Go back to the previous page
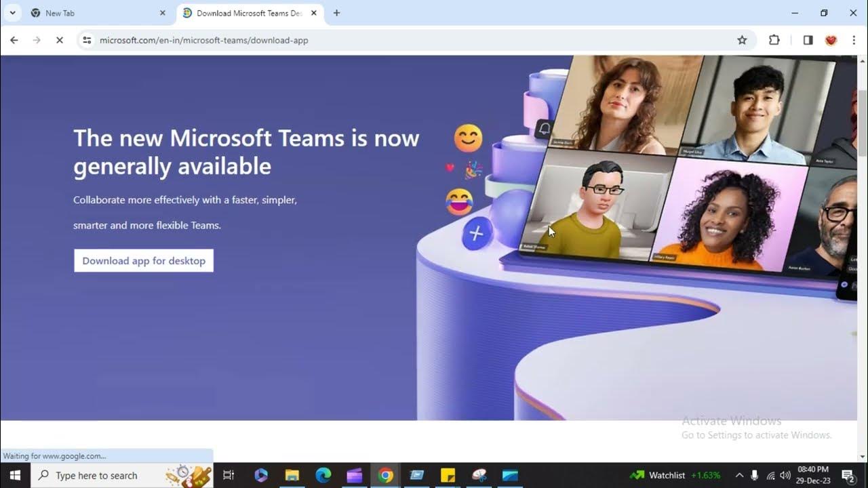Image resolution: width=868 pixels, height=488 pixels. 14,40
